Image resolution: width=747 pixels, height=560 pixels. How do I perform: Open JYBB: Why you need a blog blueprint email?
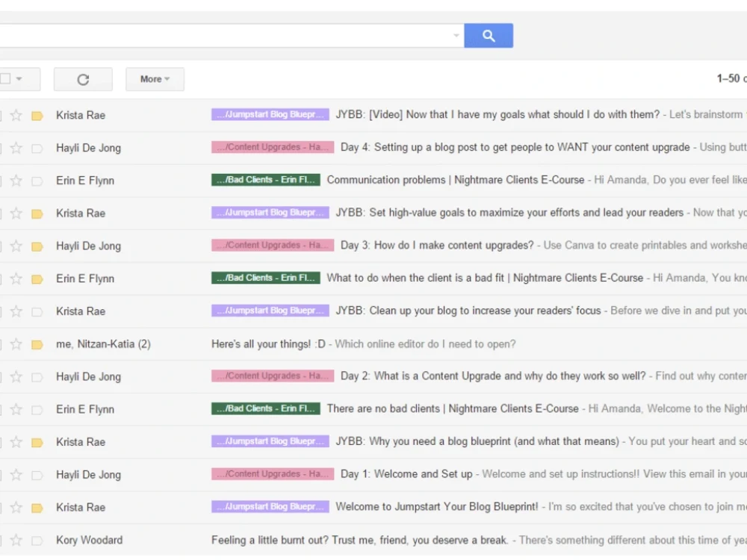point(477,441)
